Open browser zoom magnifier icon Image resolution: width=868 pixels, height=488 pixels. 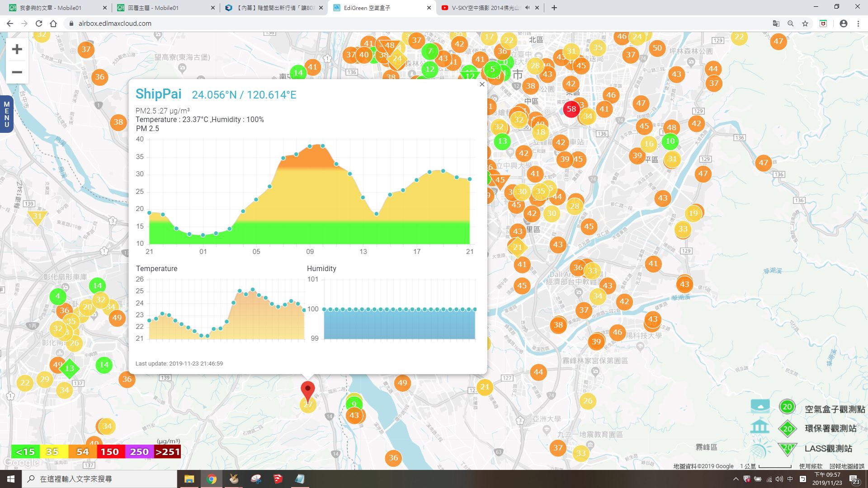(x=791, y=23)
